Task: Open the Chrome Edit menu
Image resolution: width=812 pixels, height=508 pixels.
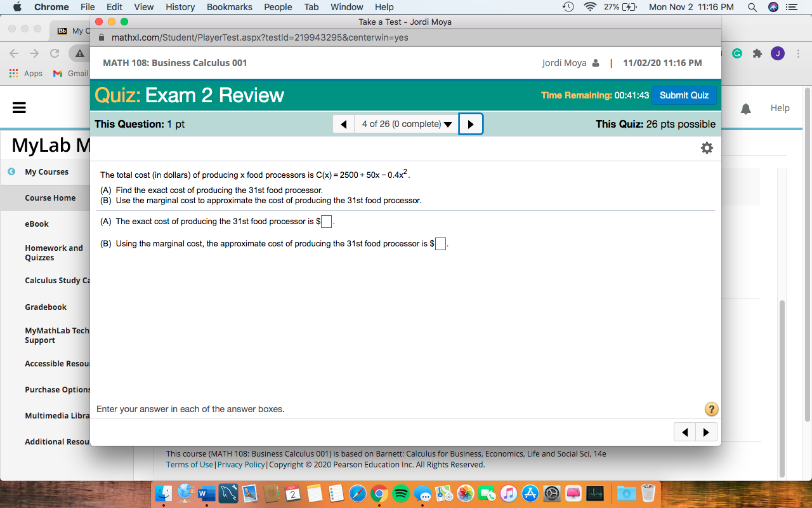Action: click(x=115, y=7)
